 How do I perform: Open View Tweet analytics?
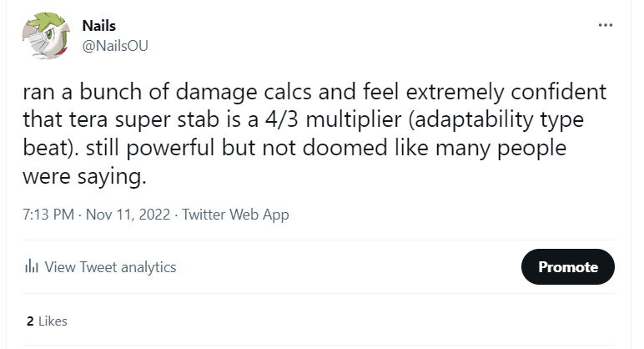(110, 267)
